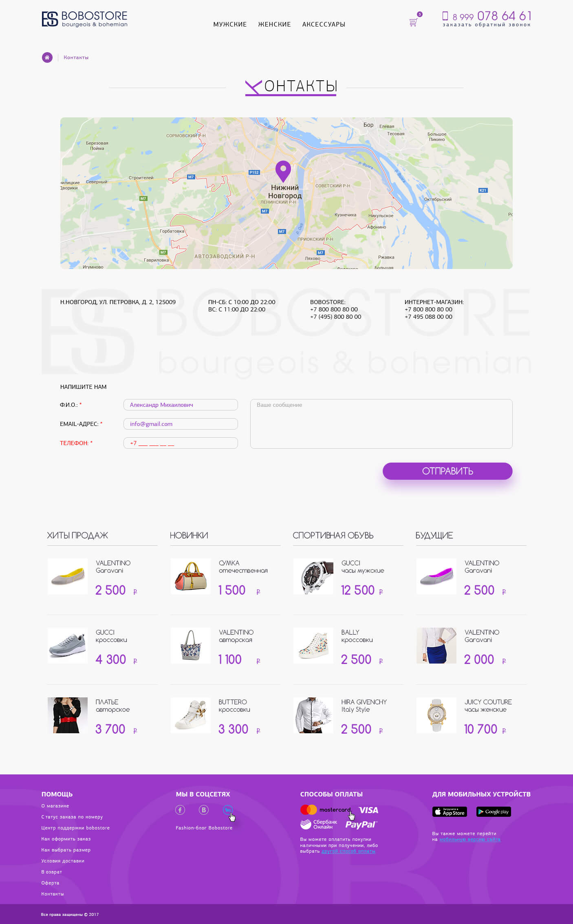Open the shopping cart icon
Image resolution: width=573 pixels, height=924 pixels.
click(413, 23)
